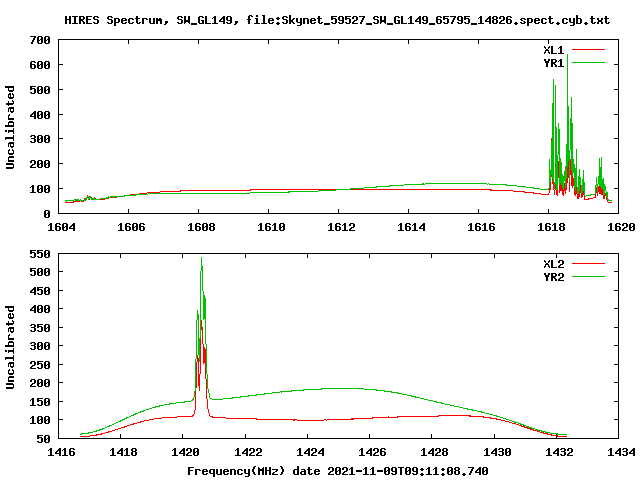Click the 1604 x-axis tick label
Viewport: 640px width, 480px height.
point(61,227)
